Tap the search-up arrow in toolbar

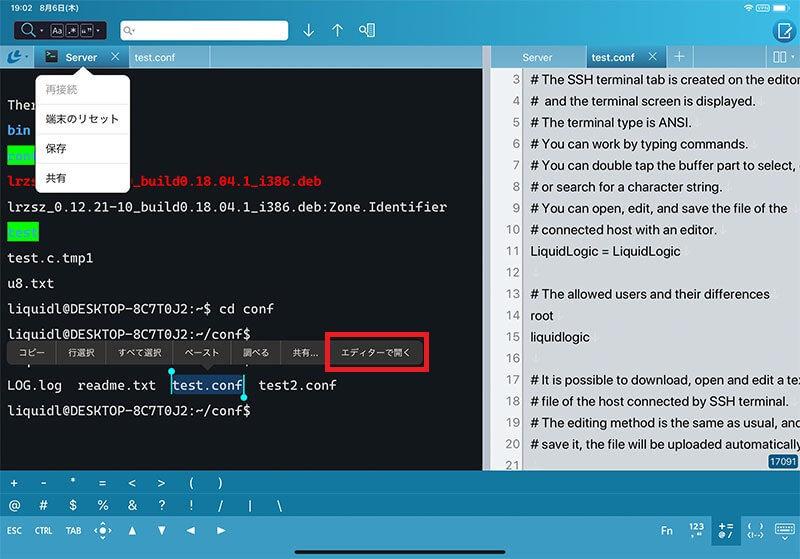click(x=337, y=30)
